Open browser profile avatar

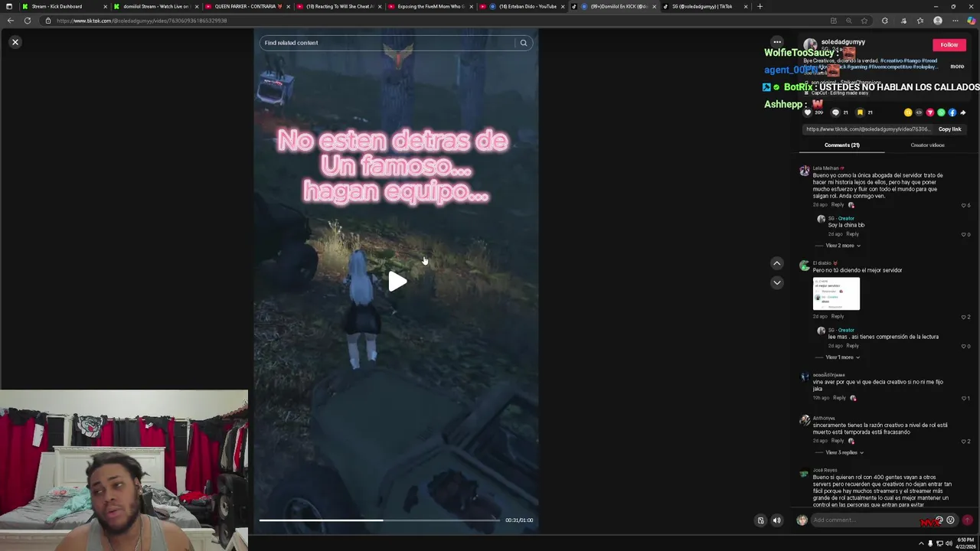pyautogui.click(x=938, y=21)
